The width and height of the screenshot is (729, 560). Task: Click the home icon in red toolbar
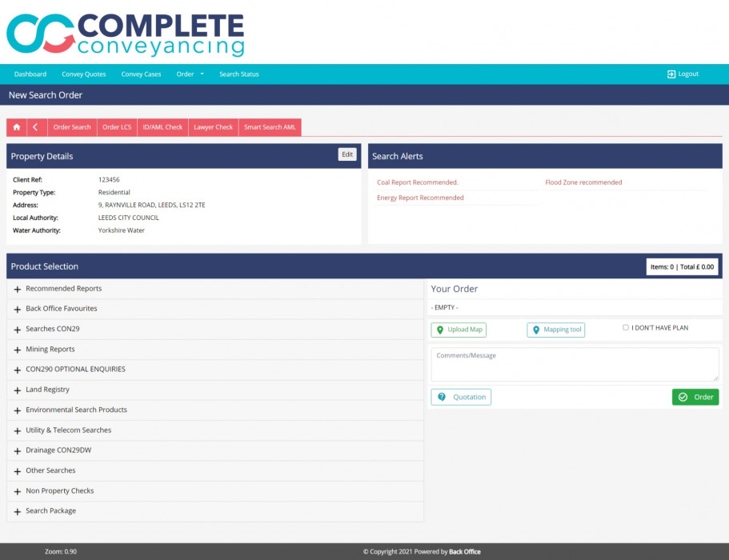(17, 127)
